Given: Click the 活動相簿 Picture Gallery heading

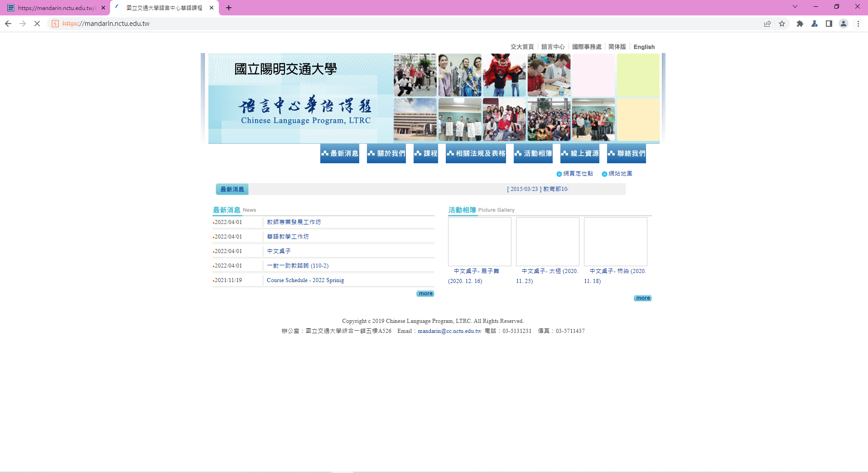Looking at the screenshot, I should [482, 210].
